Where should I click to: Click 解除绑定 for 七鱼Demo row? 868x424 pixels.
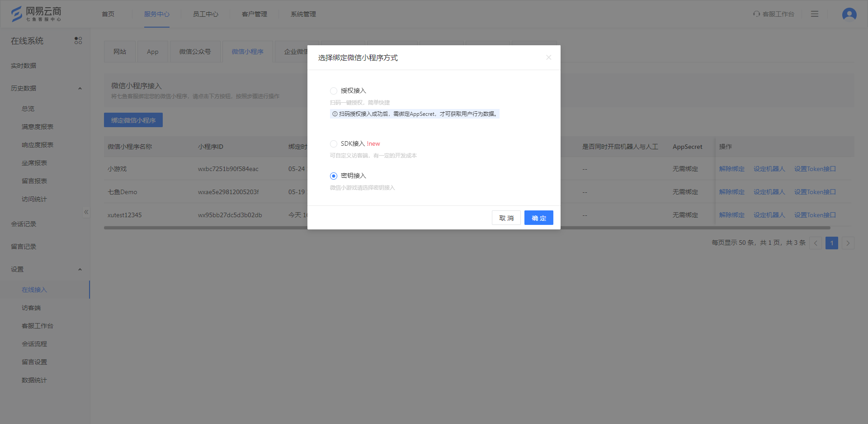[x=731, y=192]
